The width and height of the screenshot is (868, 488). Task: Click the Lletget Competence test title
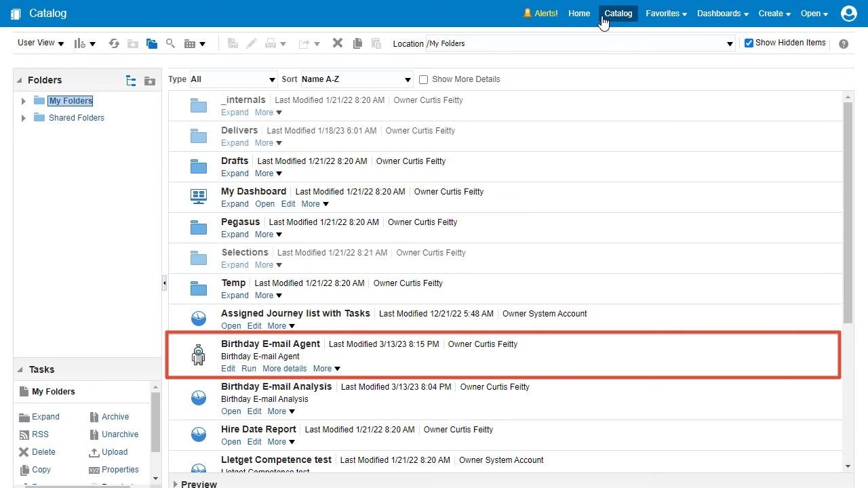(x=276, y=460)
